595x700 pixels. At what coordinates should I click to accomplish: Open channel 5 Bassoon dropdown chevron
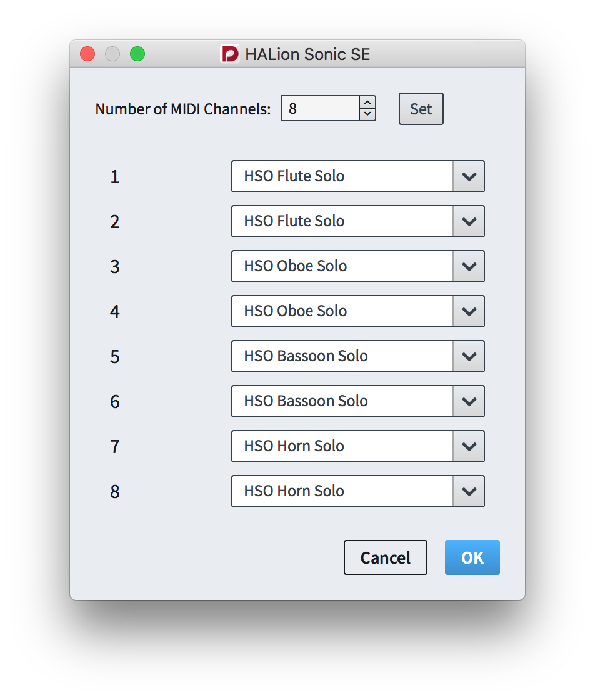tap(469, 356)
